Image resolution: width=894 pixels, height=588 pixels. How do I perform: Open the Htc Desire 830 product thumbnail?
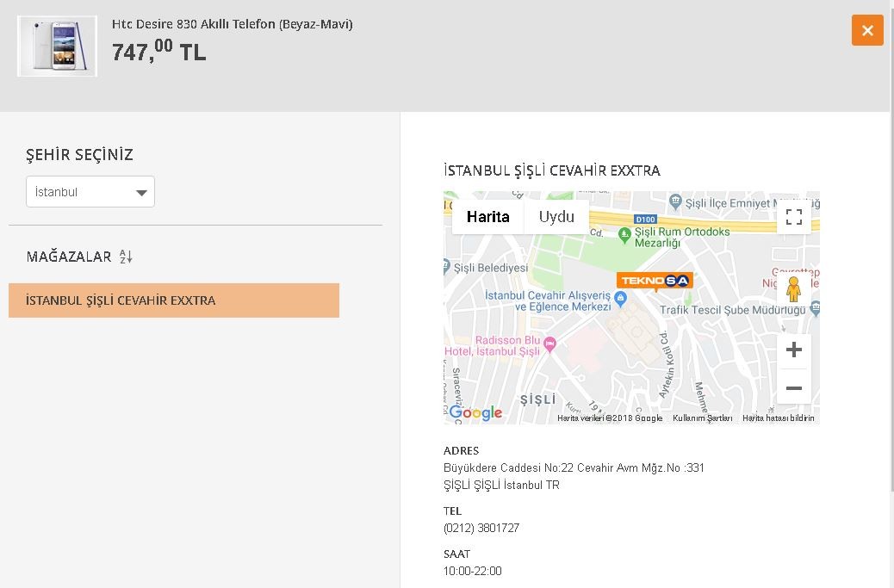(x=57, y=46)
